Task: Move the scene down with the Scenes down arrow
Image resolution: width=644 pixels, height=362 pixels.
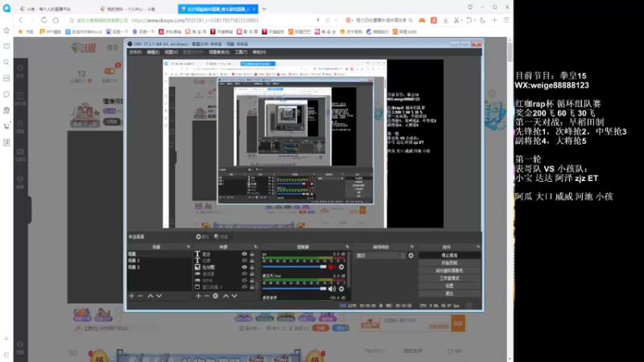Action: 159,296
